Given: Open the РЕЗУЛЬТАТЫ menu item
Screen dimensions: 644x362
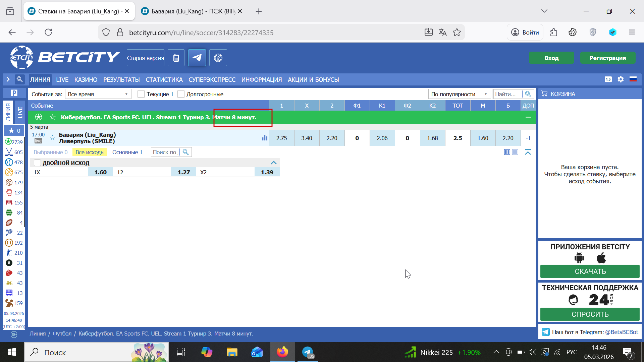Looking at the screenshot, I should point(121,80).
